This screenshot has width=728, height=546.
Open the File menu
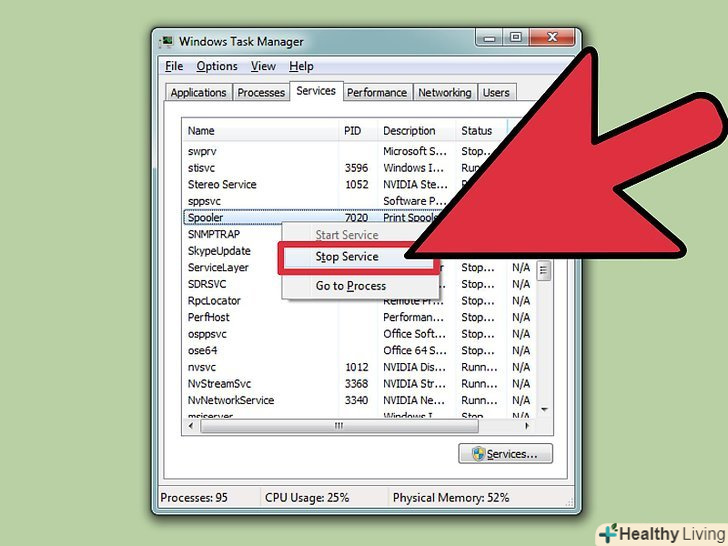click(x=174, y=66)
